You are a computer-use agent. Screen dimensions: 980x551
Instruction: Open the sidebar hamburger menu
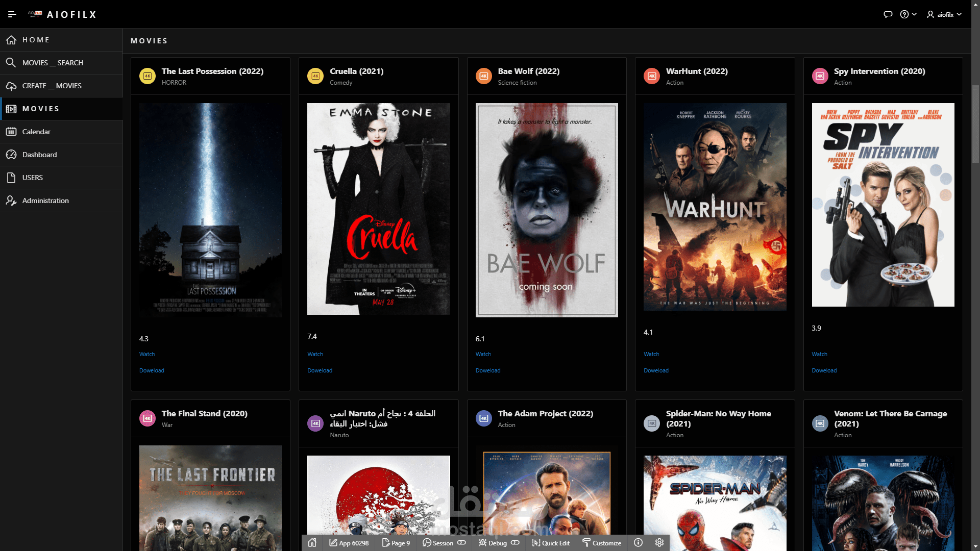pyautogui.click(x=12, y=14)
